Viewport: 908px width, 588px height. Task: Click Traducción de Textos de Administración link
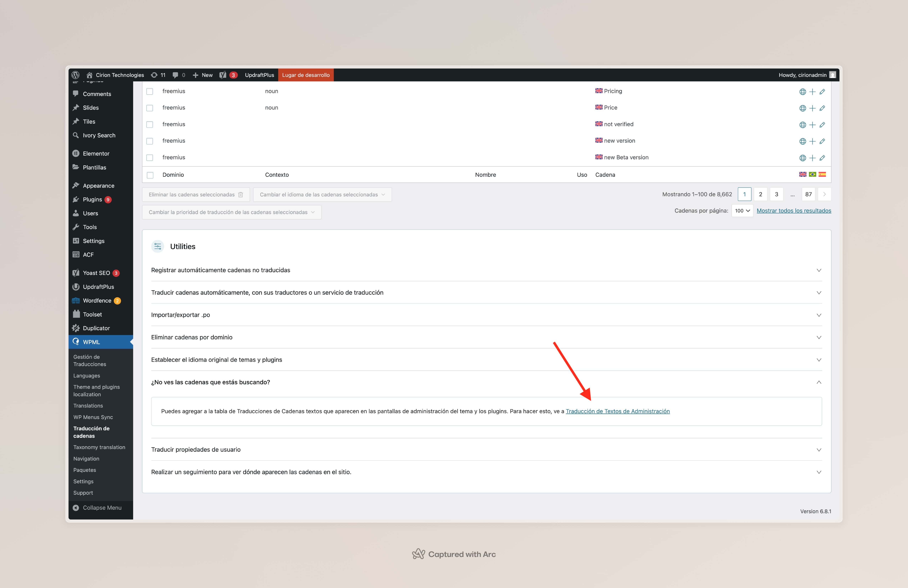click(618, 411)
